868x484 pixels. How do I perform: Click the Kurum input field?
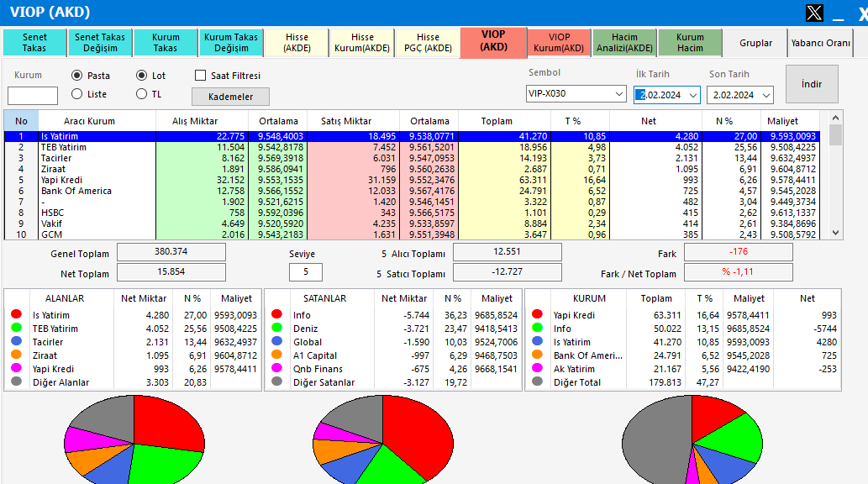click(33, 95)
